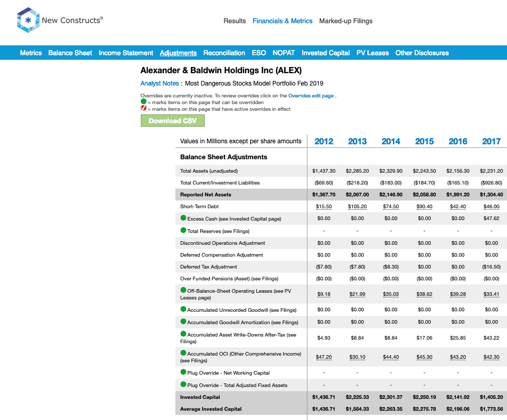Click operating leases value $33.41
The height and width of the screenshot is (420, 507).
point(491,294)
